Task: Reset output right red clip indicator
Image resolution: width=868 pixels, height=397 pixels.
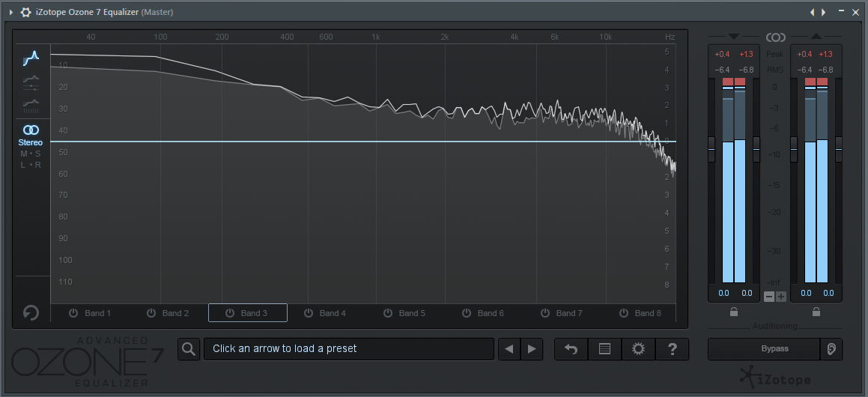Action: coord(822,82)
